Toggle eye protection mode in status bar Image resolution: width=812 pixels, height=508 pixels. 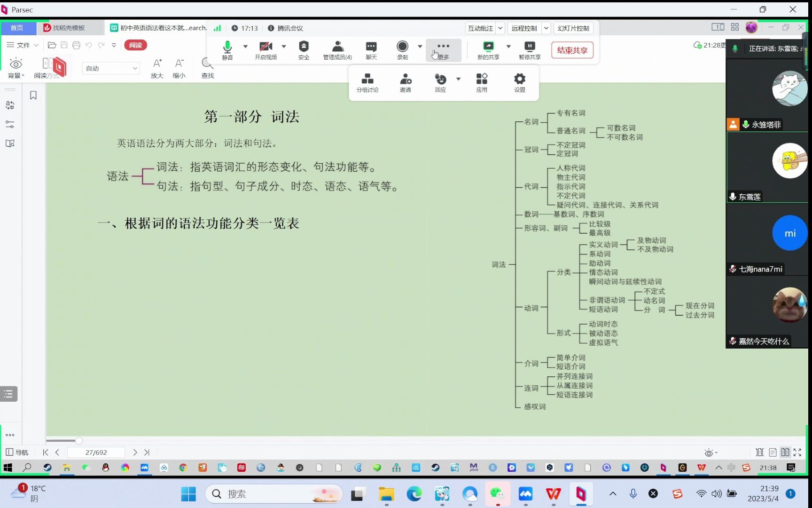coord(710,452)
